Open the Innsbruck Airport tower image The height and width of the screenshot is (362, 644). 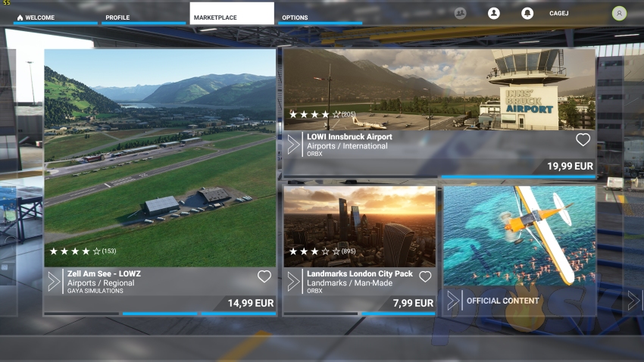point(439,89)
